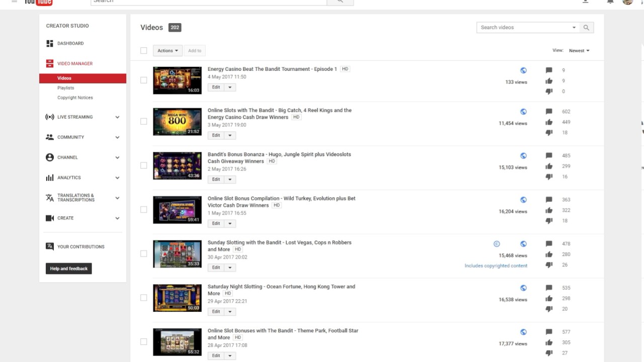Open the 'Includes copyrighted content' link

(496, 266)
